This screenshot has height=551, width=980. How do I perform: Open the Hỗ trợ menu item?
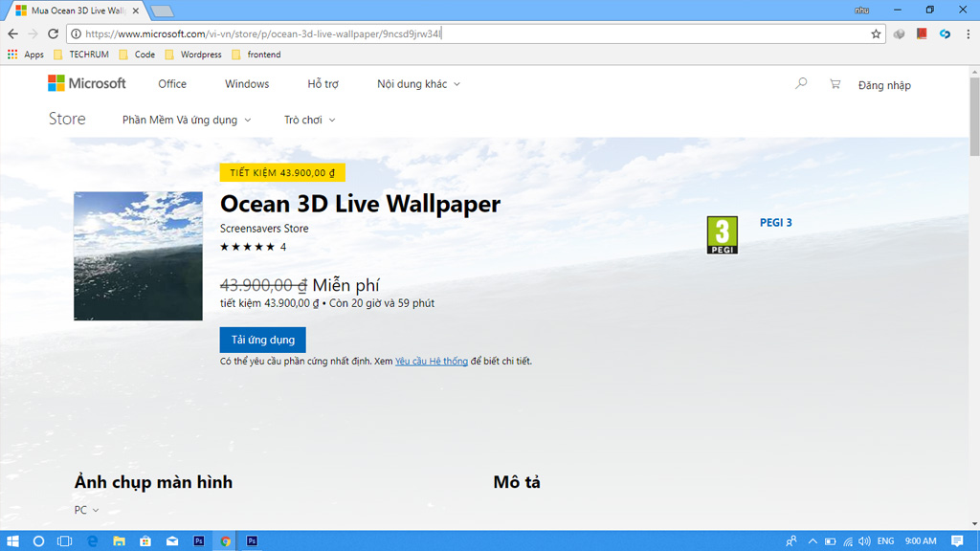point(323,84)
